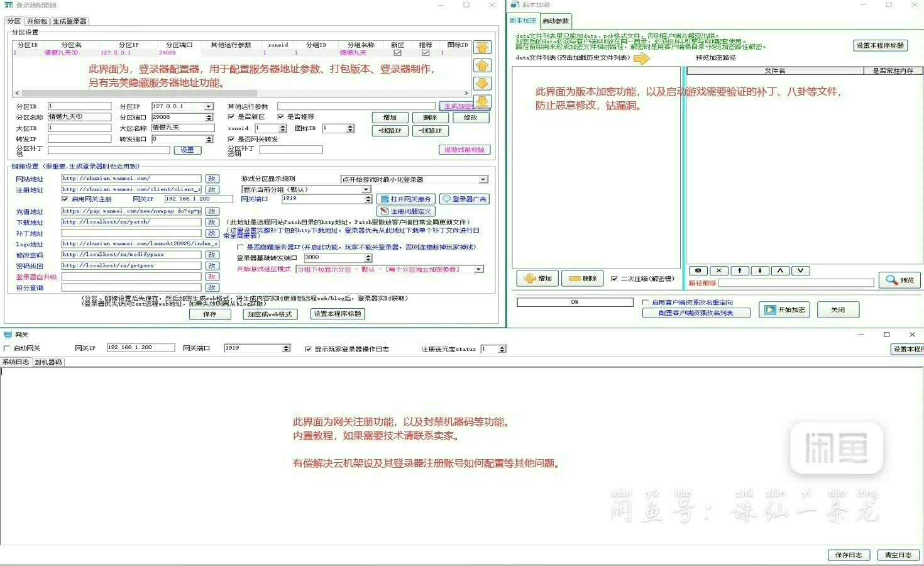Click 改 button beside 密码找回
Image resolution: width=924 pixels, height=566 pixels.
212,265
